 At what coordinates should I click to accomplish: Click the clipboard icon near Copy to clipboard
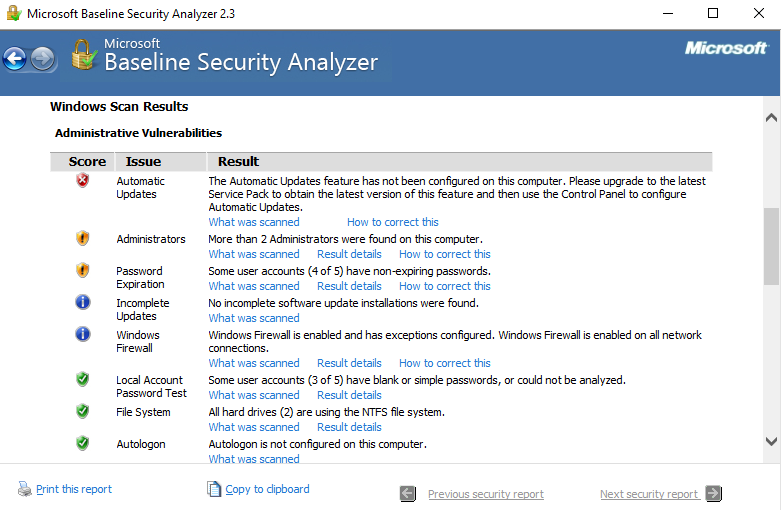[x=214, y=489]
